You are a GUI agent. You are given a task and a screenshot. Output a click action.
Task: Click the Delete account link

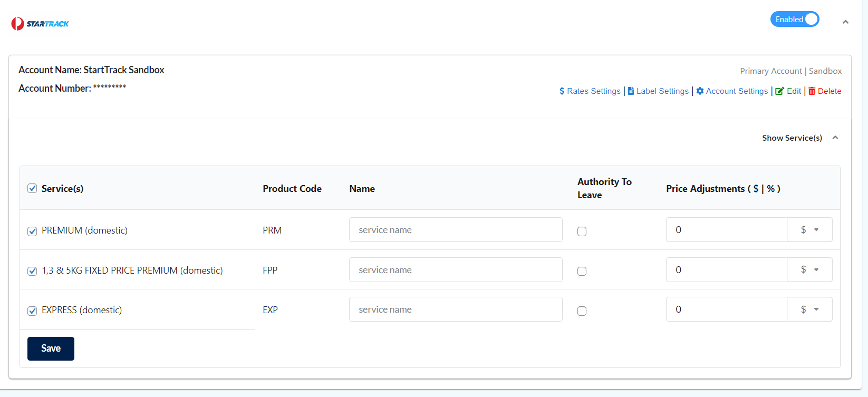[x=830, y=91]
